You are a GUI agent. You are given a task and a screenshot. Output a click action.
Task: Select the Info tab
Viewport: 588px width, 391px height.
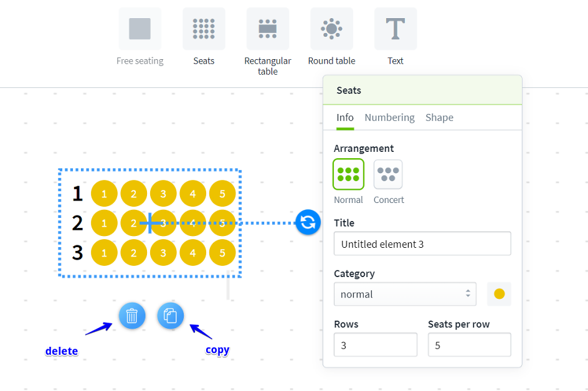click(345, 118)
